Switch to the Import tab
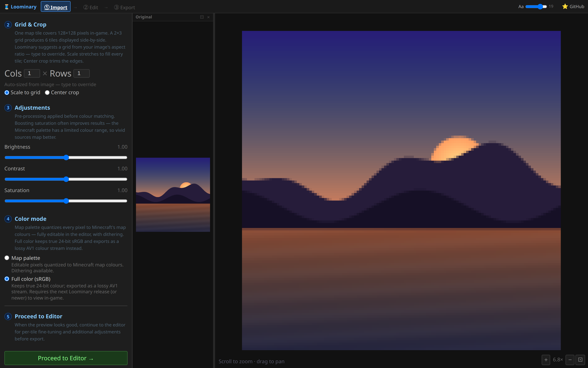The image size is (588, 368). (56, 7)
